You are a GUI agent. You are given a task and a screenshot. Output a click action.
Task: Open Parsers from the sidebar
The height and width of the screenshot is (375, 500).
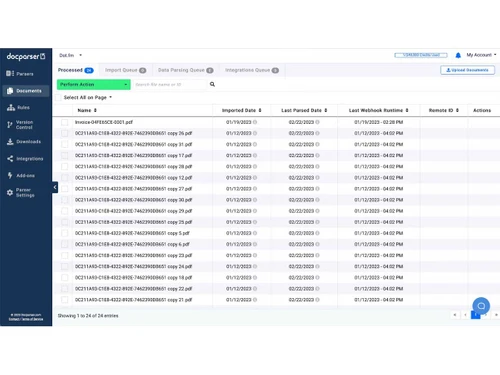click(x=20, y=74)
